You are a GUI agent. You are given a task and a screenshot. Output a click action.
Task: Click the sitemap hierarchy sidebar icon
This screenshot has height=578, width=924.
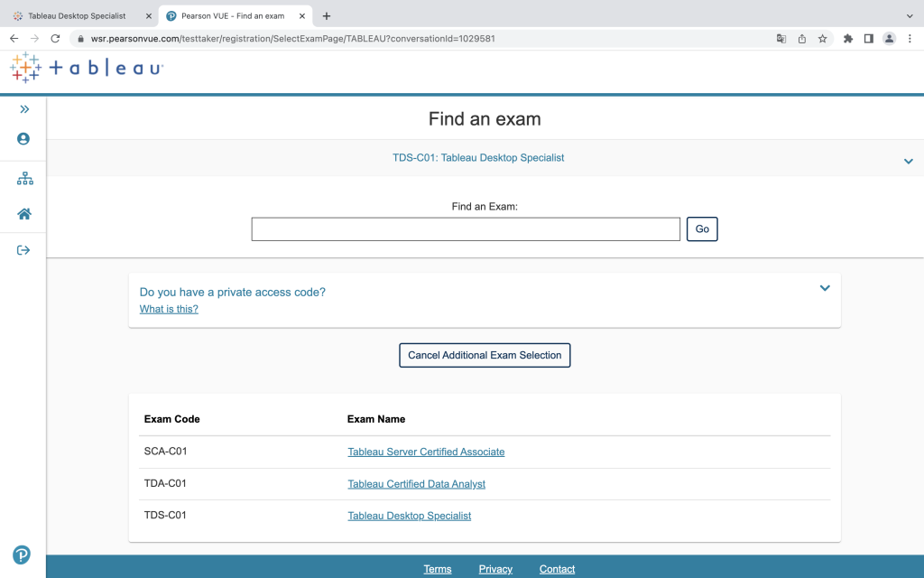[x=24, y=179]
